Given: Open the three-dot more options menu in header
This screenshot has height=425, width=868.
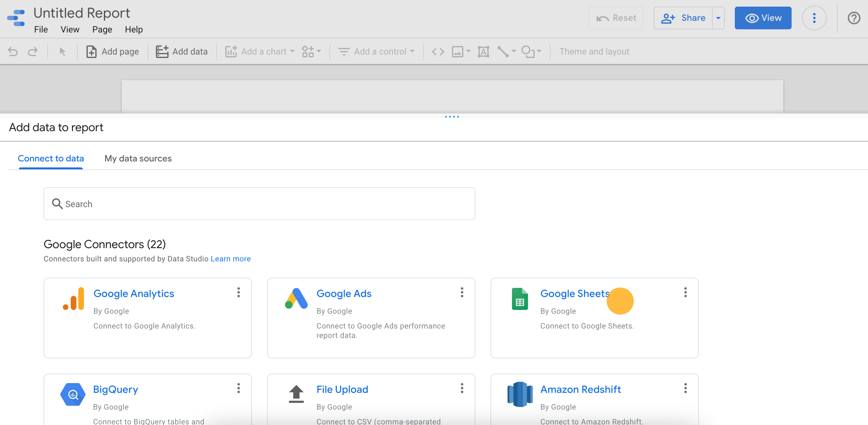Looking at the screenshot, I should coord(814,18).
